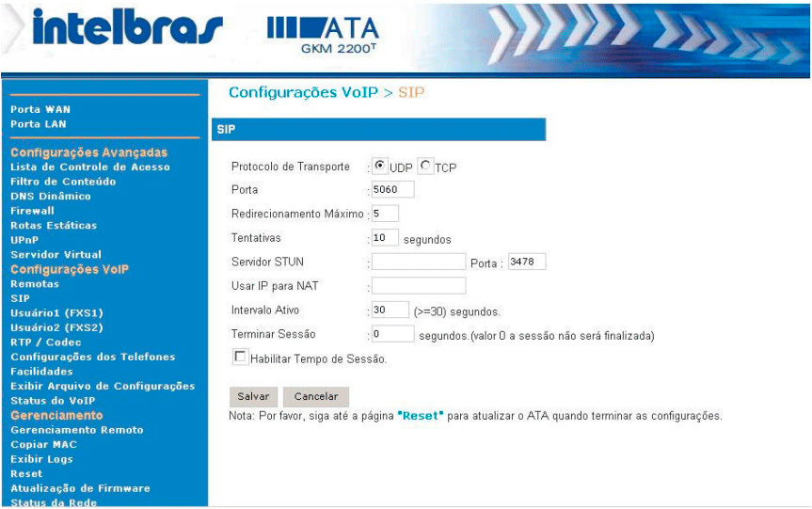Click the intelbras logo in the header
This screenshot has width=812, height=509.
127,27
